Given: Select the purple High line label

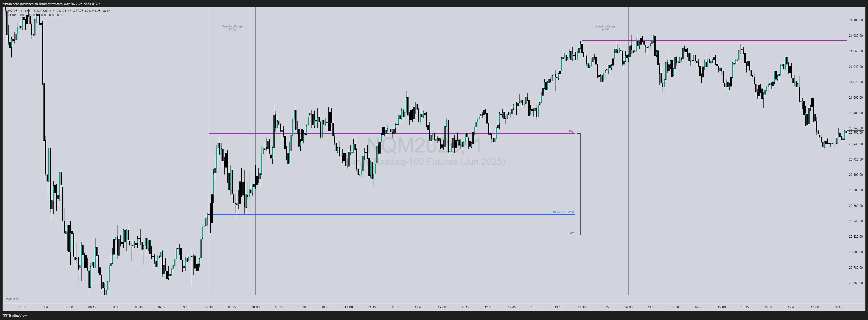Looking at the screenshot, I should coord(572,131).
